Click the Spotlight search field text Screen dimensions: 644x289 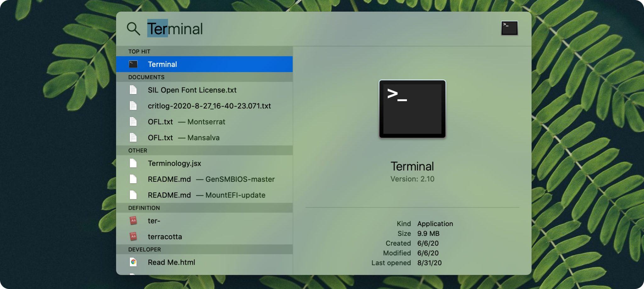click(175, 29)
